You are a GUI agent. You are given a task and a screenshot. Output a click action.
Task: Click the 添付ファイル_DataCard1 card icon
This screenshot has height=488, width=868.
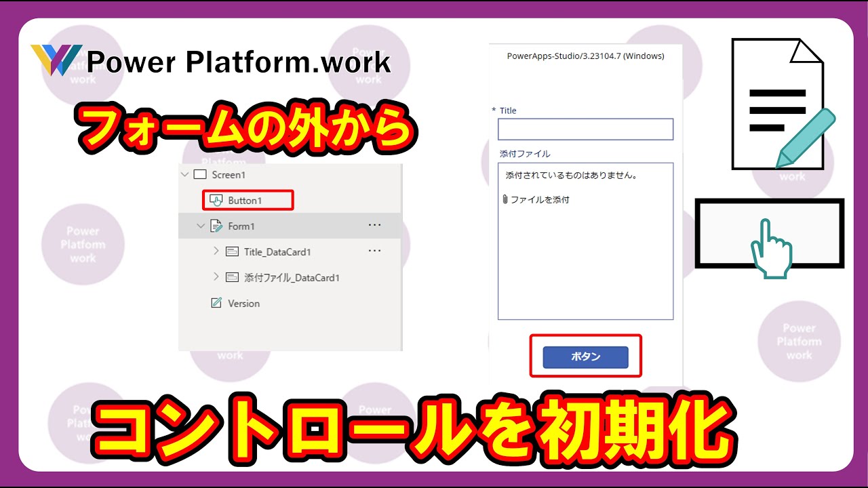[x=232, y=278]
